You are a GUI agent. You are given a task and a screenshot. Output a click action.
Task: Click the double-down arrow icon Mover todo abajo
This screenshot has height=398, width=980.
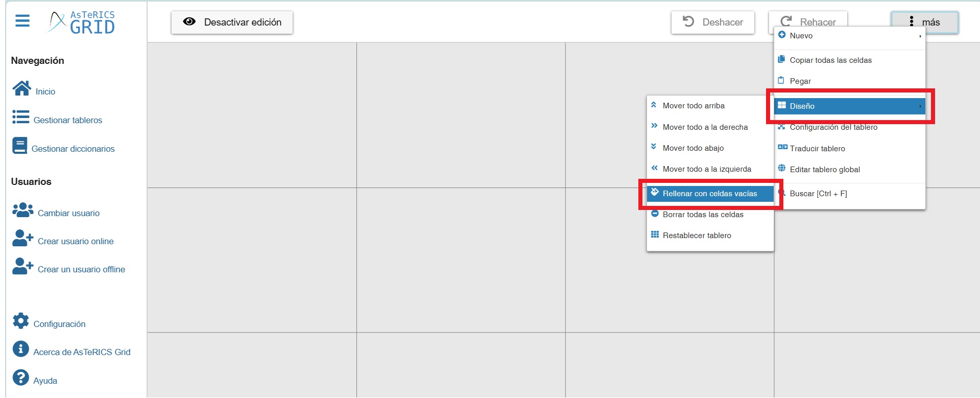(x=654, y=147)
